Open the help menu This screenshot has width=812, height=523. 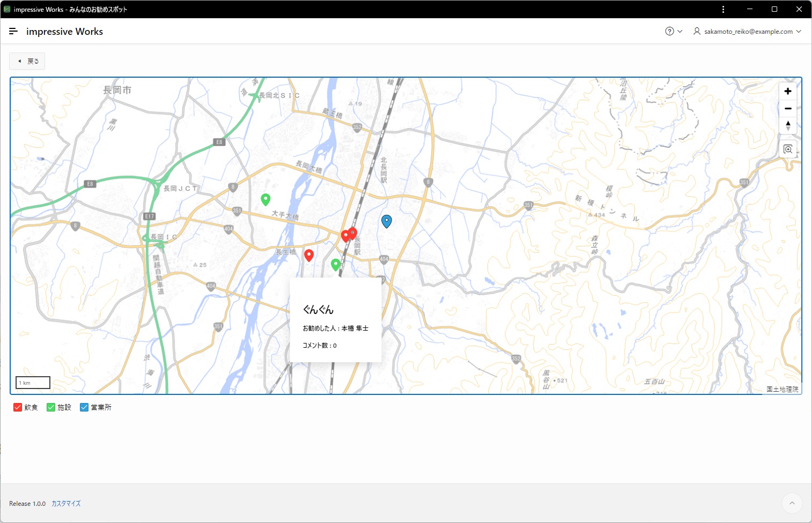[x=674, y=31]
